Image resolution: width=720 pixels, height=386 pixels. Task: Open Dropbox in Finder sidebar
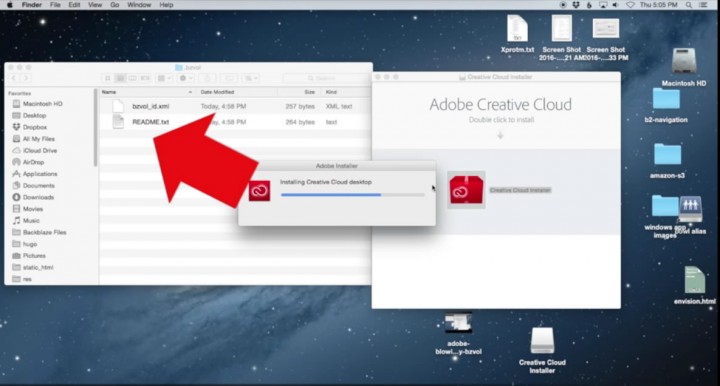coord(35,127)
